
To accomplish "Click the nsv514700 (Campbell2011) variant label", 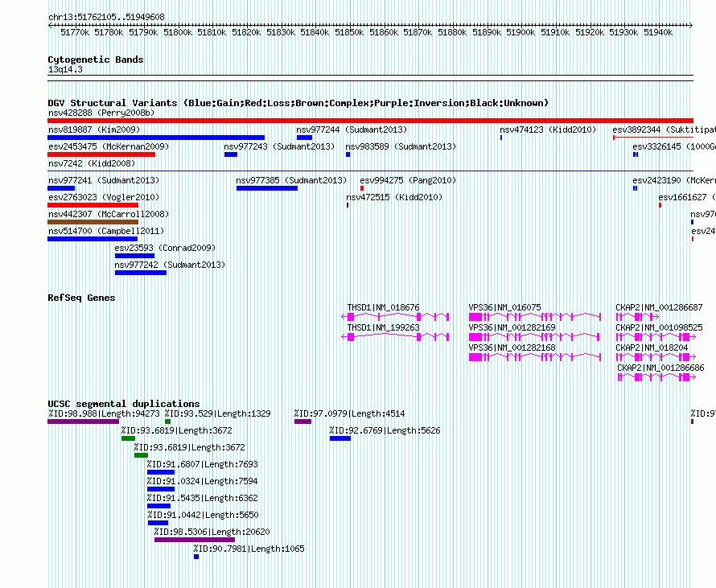I will click(106, 231).
